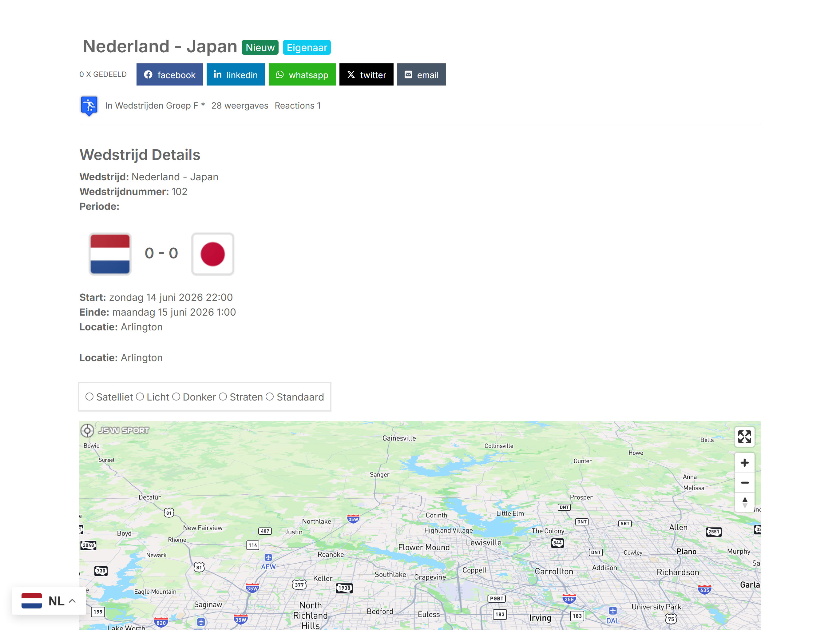Select Straten map style
This screenshot has height=630, width=840.
click(223, 397)
